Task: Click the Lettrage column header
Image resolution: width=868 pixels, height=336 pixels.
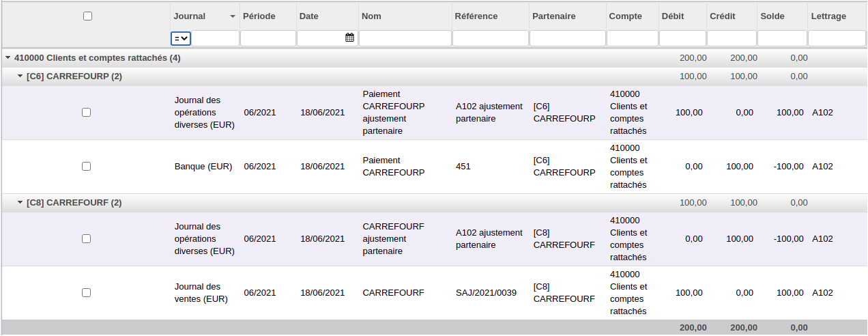Action: 828,16
